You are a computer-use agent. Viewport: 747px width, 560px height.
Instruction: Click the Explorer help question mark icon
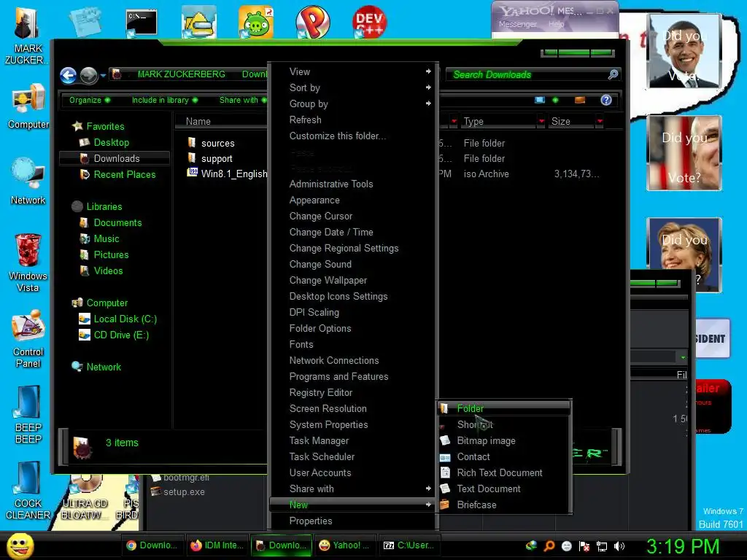pyautogui.click(x=606, y=100)
